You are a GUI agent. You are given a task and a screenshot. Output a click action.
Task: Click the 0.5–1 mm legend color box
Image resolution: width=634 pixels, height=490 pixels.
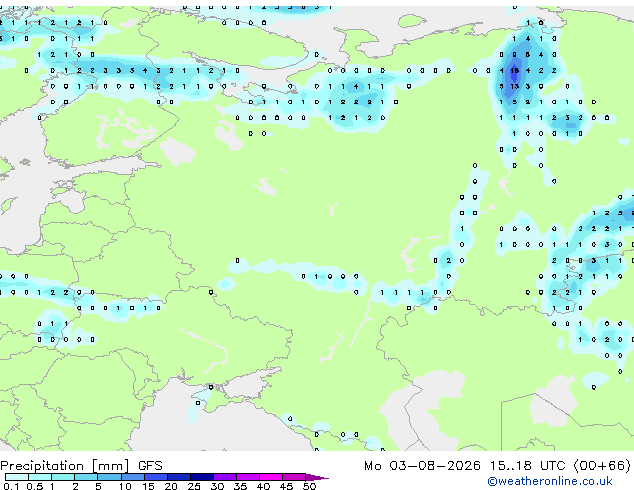click(40, 477)
